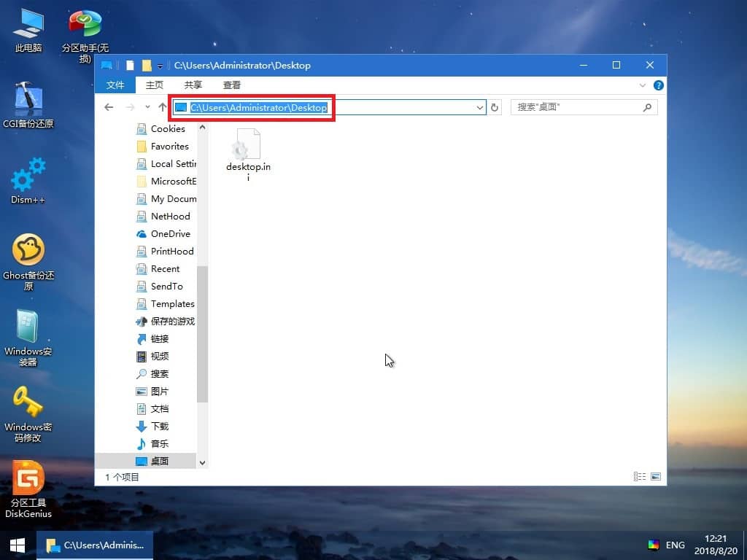The width and height of the screenshot is (747, 560).
Task: Open the recent locations dropdown arrow
Action: coord(147,107)
